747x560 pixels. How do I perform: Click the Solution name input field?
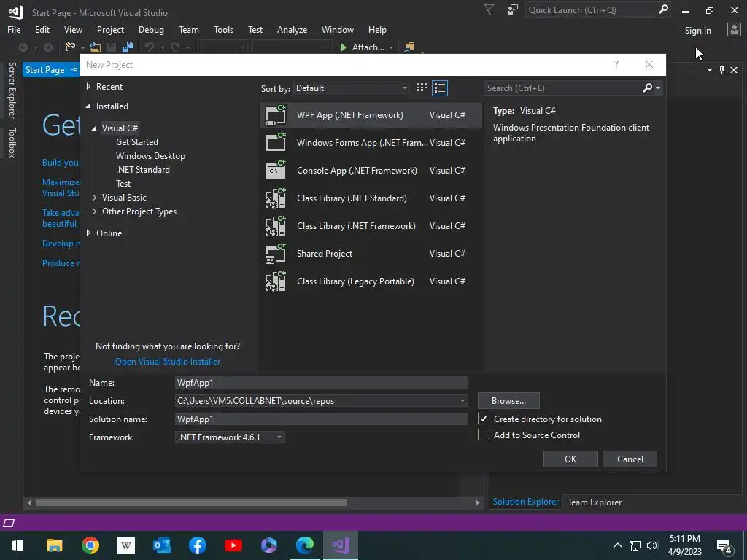(321, 419)
